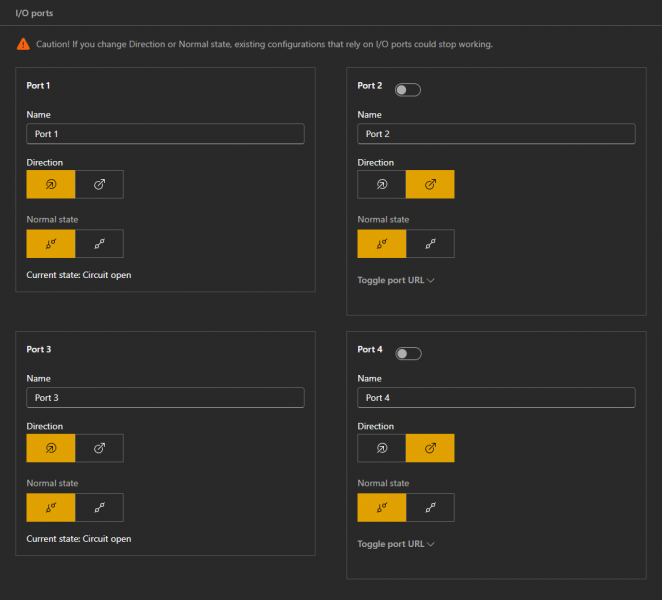662x600 pixels.
Task: Toggle the Port 4 switch
Action: 408,353
